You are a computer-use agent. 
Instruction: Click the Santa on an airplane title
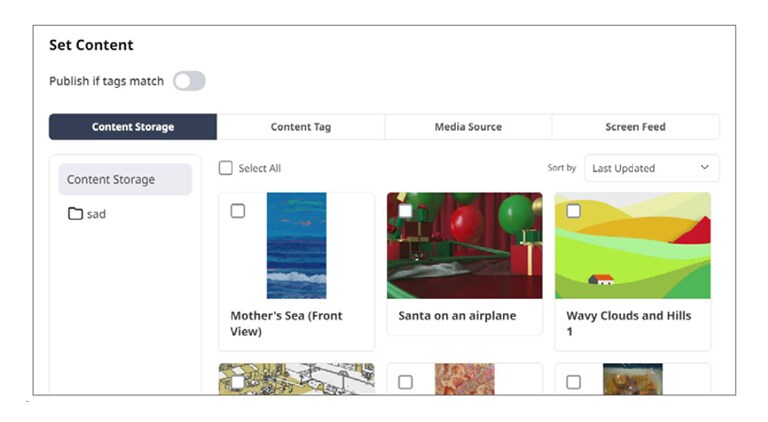click(457, 316)
